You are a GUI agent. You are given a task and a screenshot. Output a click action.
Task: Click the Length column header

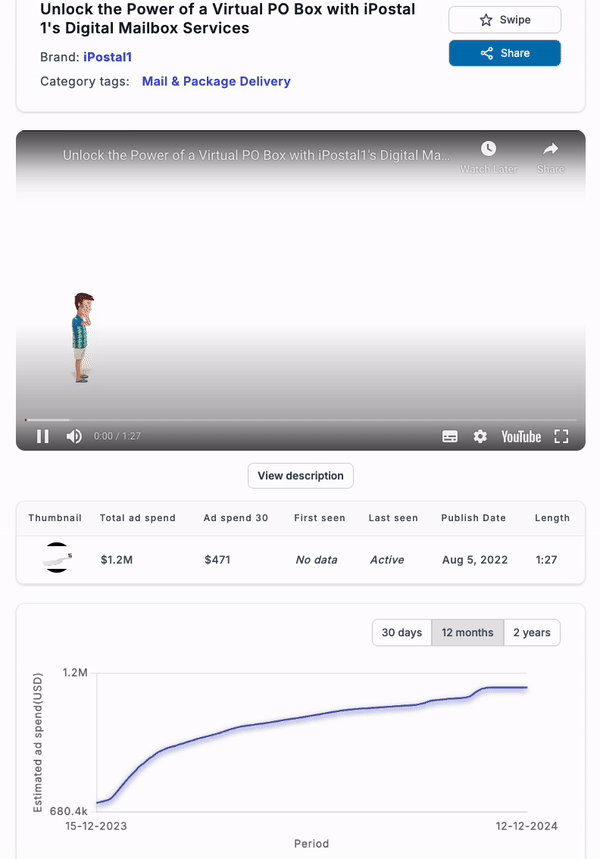[x=552, y=518]
